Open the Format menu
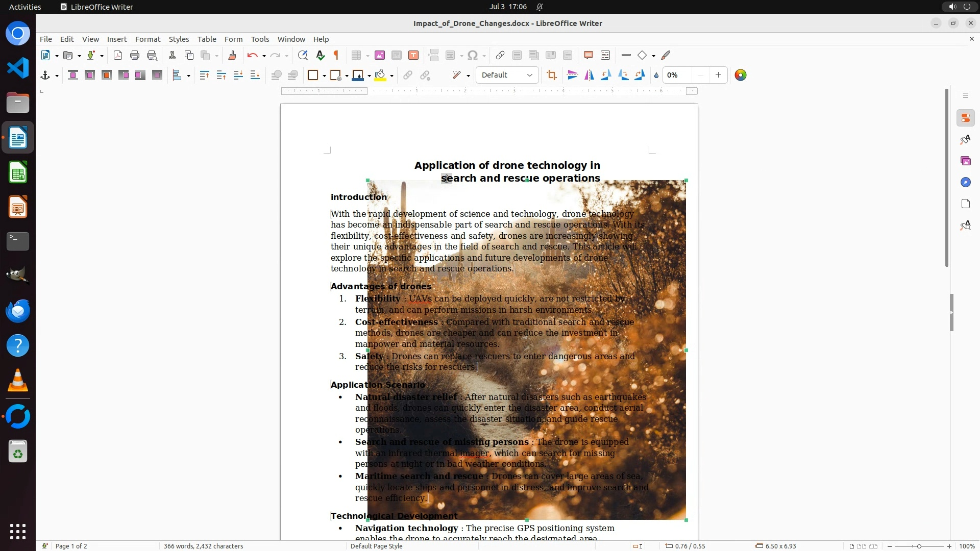980x551 pixels. click(148, 39)
